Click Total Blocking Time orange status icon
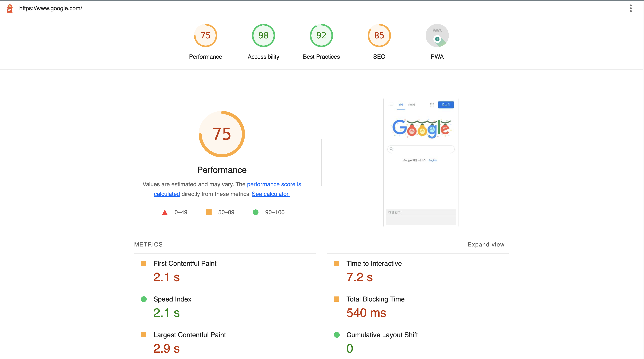 pos(336,299)
